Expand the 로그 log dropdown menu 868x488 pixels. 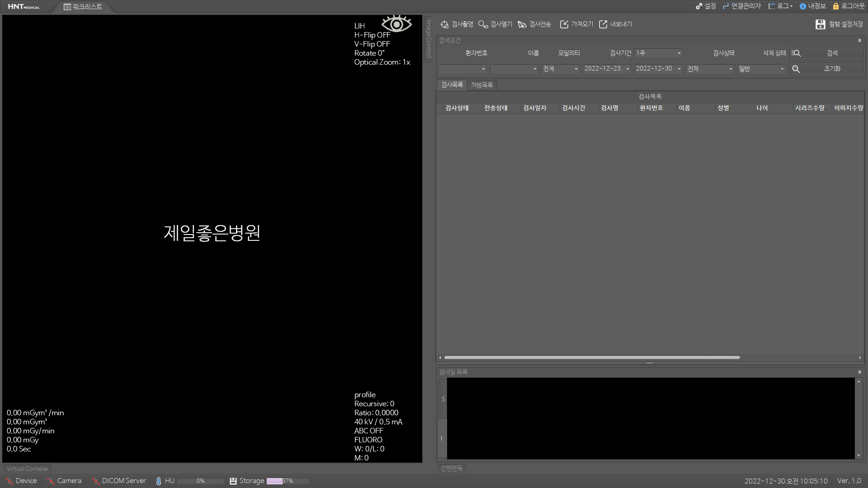[x=780, y=6]
